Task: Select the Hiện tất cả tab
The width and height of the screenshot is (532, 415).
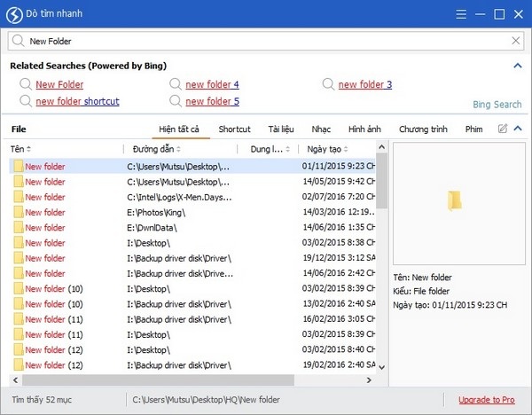Action: [179, 129]
